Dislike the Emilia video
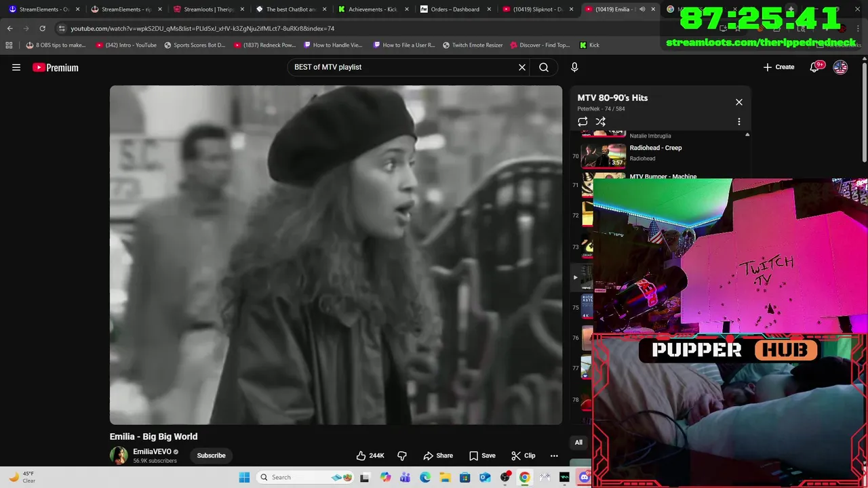868x488 pixels. (x=402, y=455)
